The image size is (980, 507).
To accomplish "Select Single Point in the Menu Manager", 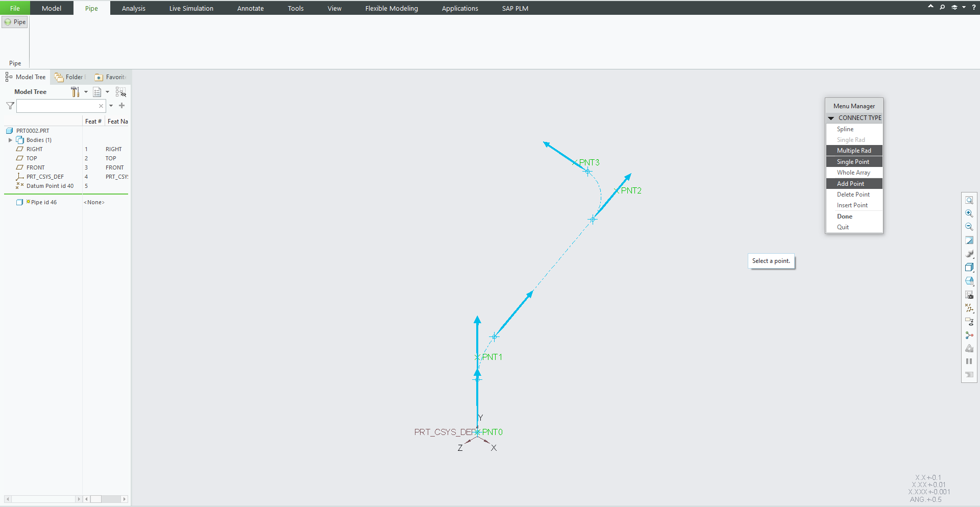I will pos(854,161).
